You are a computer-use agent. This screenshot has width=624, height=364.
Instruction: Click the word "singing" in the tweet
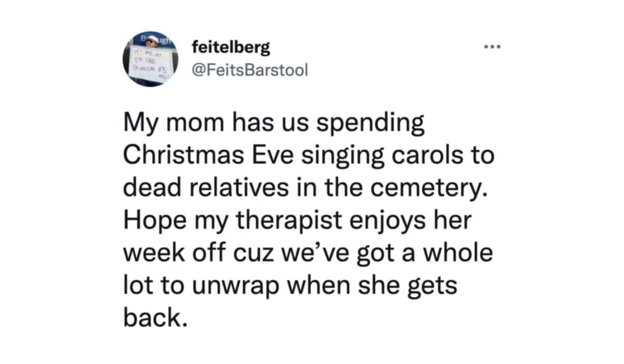coord(343,155)
